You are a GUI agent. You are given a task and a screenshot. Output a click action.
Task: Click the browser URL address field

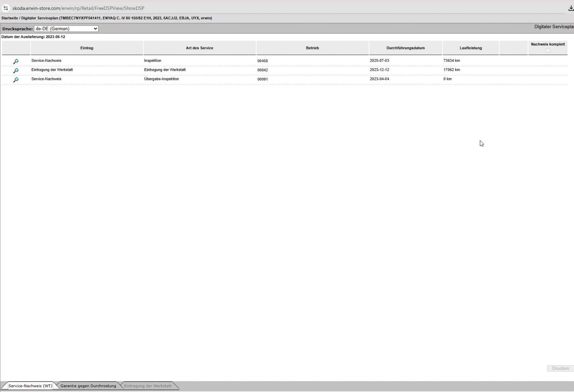[x=78, y=8]
